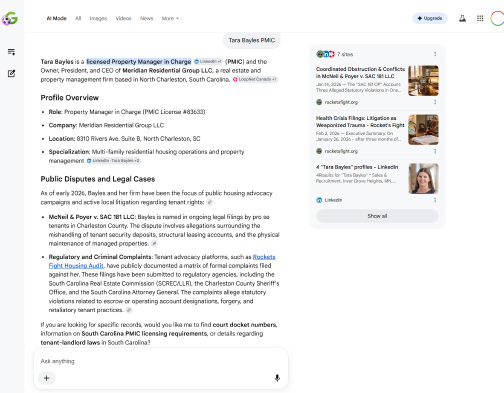Click link icon after managed properties text
504x393 pixels.
pos(154,243)
